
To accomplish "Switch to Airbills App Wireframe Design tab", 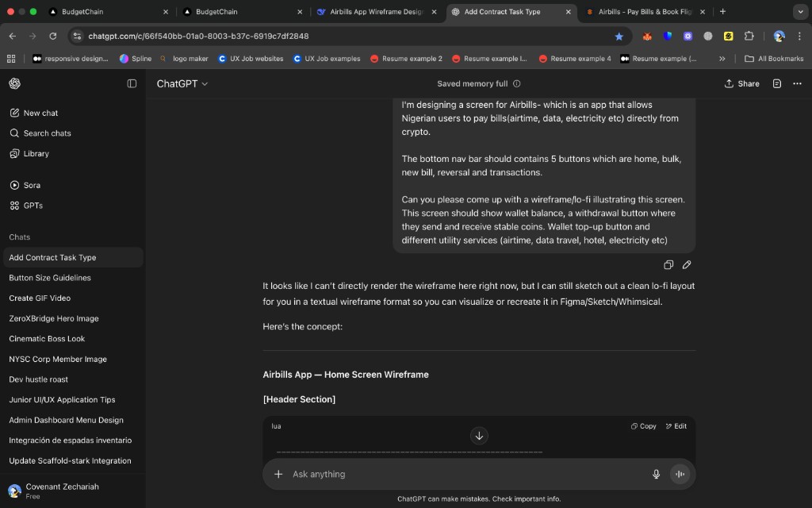I will click(x=377, y=11).
